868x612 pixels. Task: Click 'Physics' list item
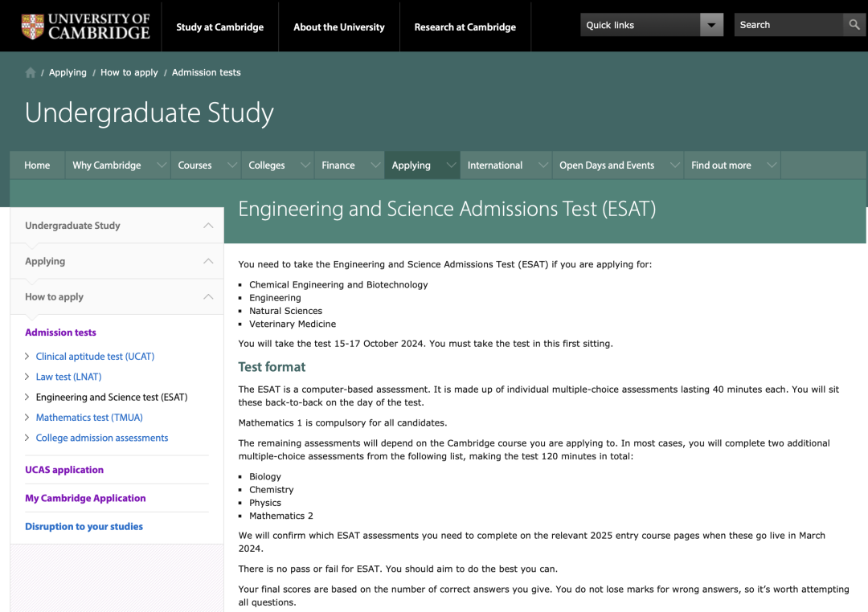coord(265,503)
